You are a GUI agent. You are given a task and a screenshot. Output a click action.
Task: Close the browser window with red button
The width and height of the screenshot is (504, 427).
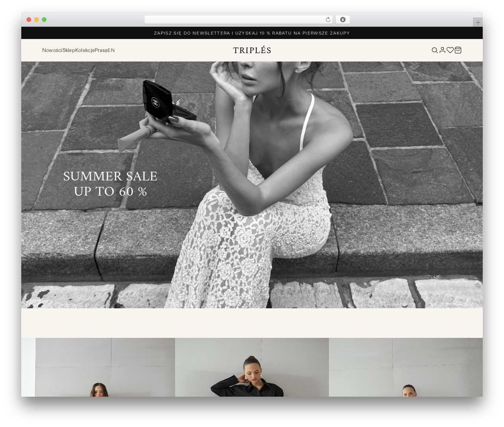pyautogui.click(x=29, y=20)
